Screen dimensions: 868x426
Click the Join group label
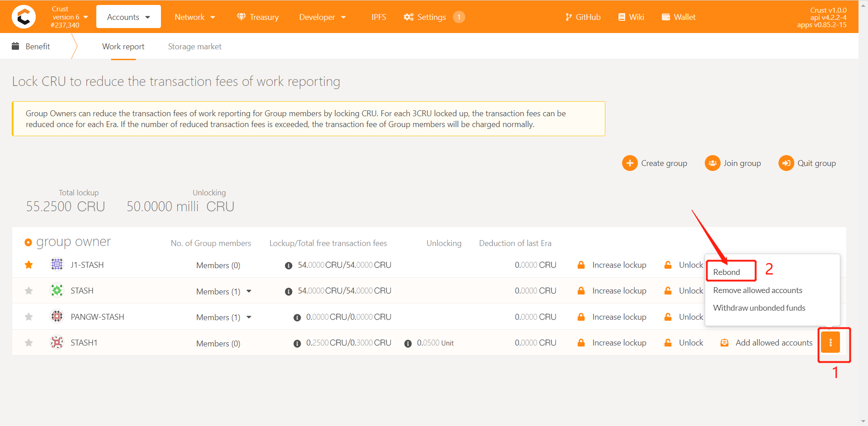click(742, 163)
